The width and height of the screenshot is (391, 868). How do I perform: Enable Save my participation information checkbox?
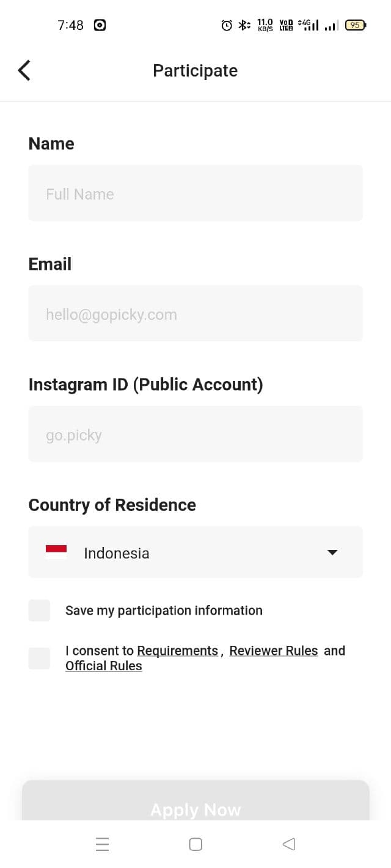point(39,610)
